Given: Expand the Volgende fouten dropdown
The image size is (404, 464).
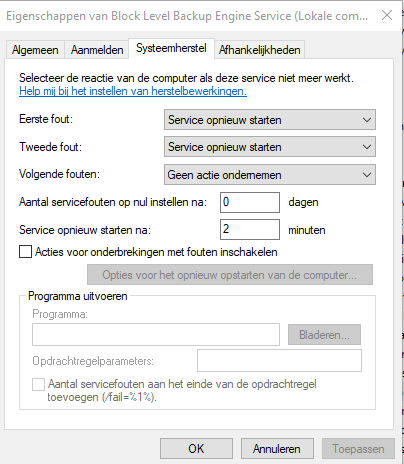Looking at the screenshot, I should click(x=270, y=175).
